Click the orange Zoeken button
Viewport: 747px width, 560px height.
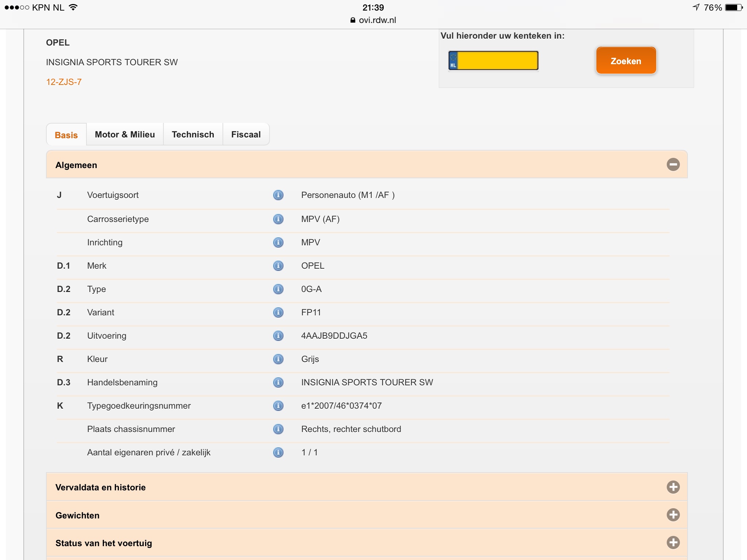point(626,61)
